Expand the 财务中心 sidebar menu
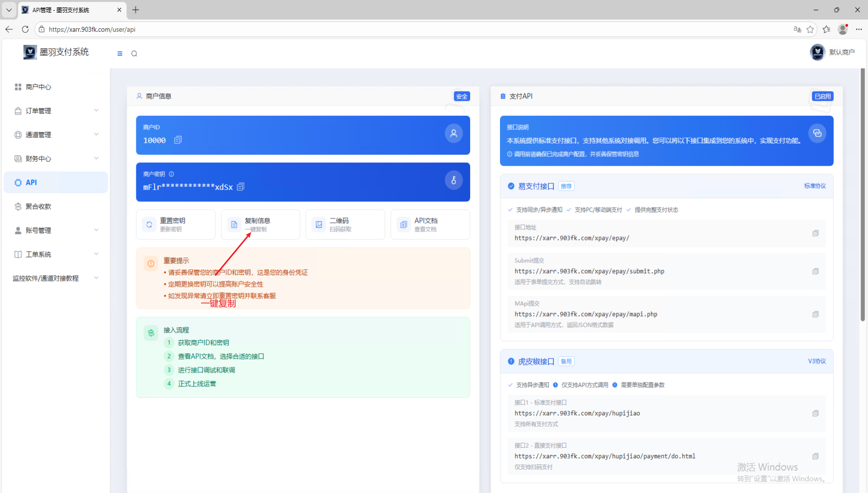868x493 pixels. click(56, 159)
